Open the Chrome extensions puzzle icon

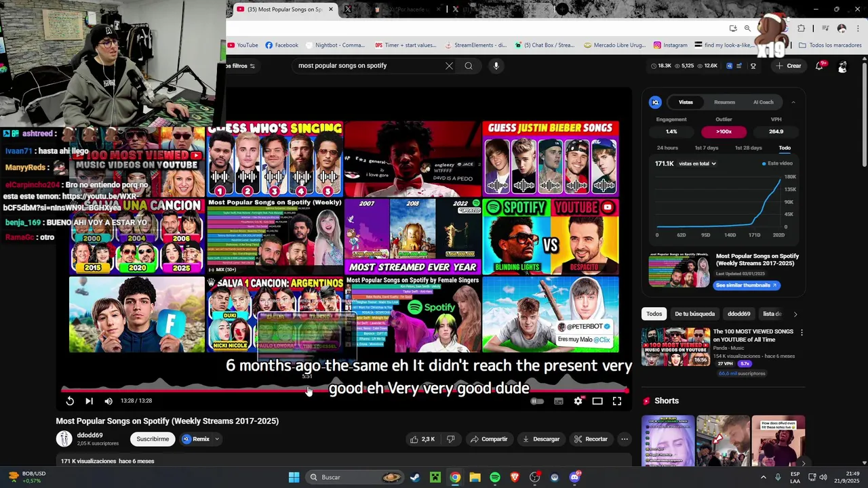pos(801,28)
